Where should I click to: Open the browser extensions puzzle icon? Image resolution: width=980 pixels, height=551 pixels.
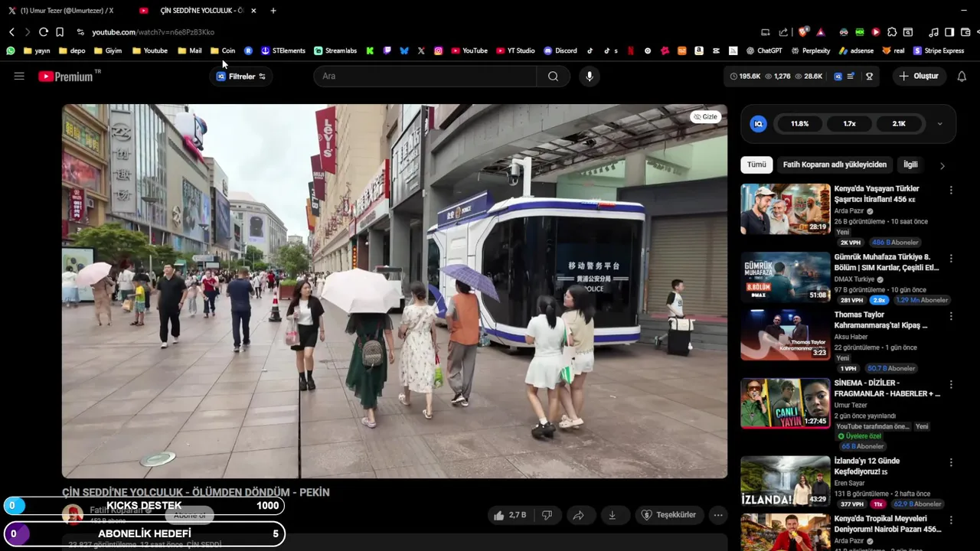coord(892,32)
